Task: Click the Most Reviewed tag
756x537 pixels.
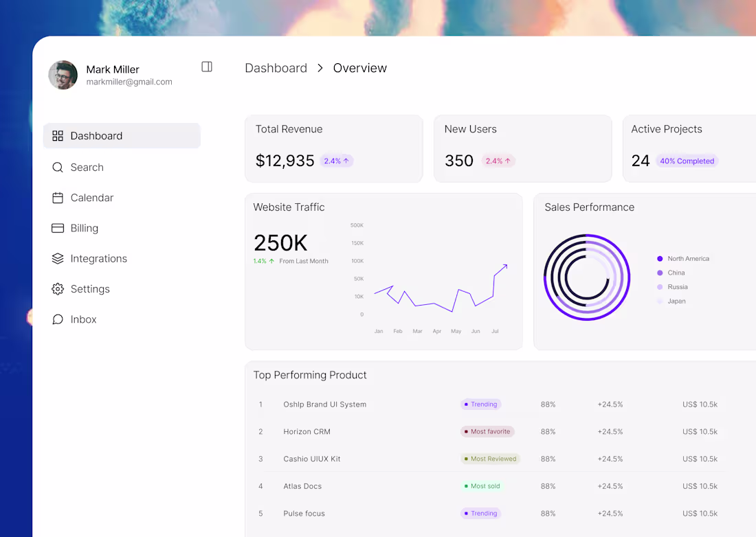Action: click(490, 459)
